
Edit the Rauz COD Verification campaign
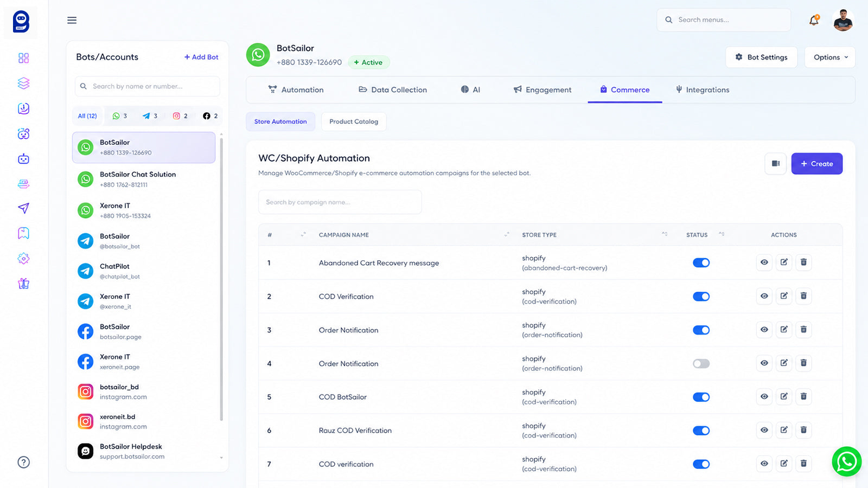click(784, 430)
